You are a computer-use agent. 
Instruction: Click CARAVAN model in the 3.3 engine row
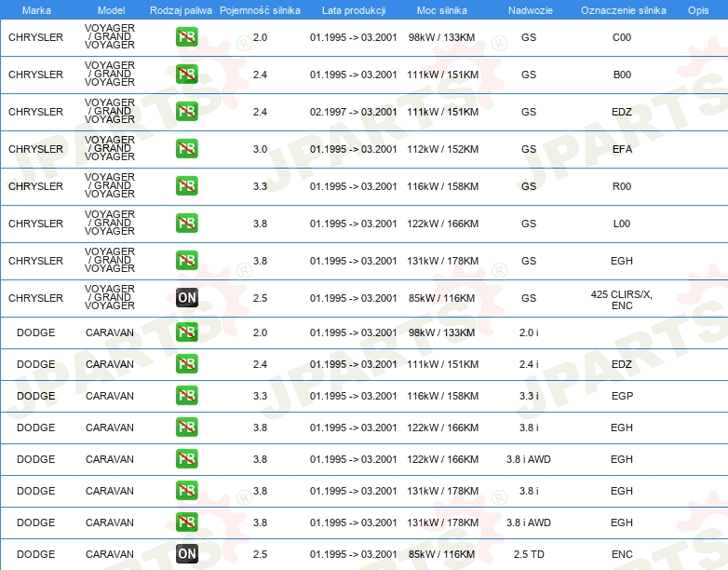110,396
